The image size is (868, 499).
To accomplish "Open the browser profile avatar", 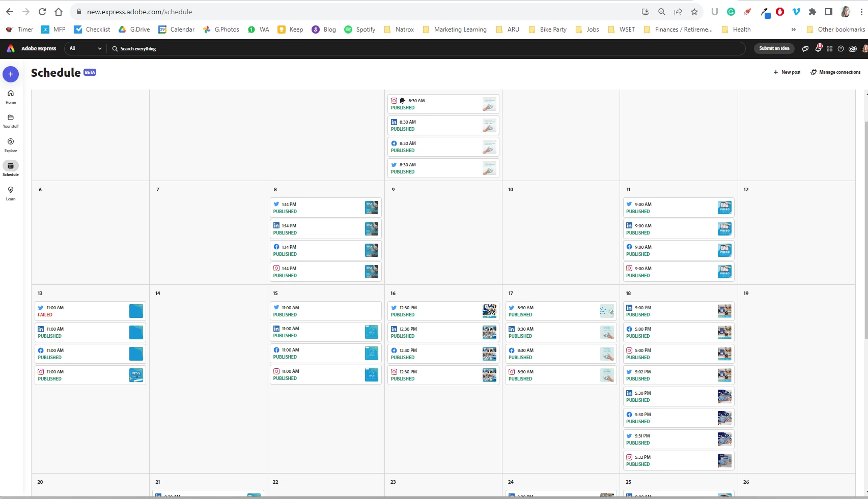I will pos(845,12).
